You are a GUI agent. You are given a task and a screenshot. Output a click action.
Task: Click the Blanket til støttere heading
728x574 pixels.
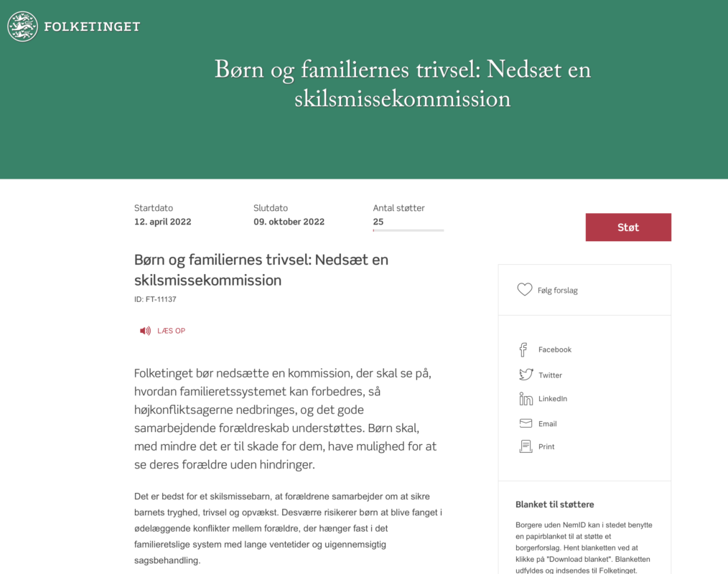click(555, 504)
